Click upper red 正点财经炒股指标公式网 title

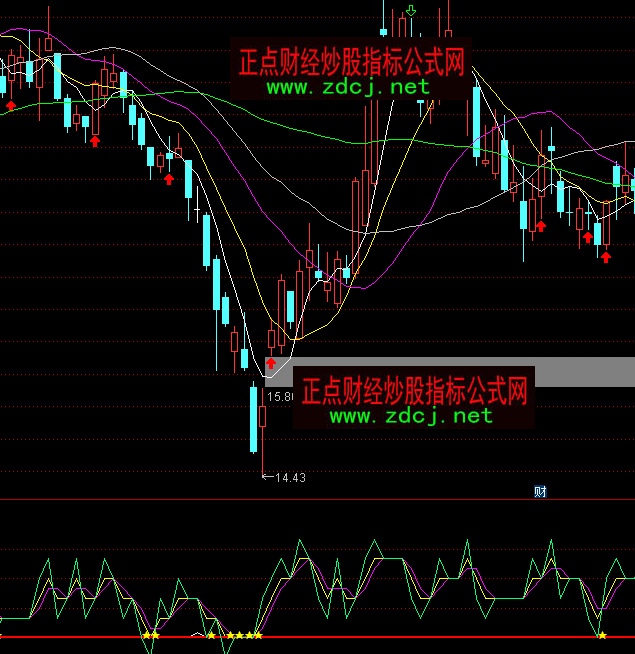click(351, 63)
